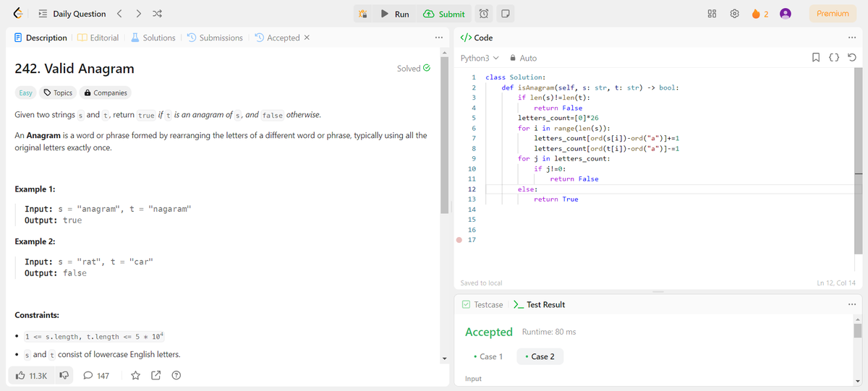
Task: Open the test result panel more options
Action: (851, 304)
